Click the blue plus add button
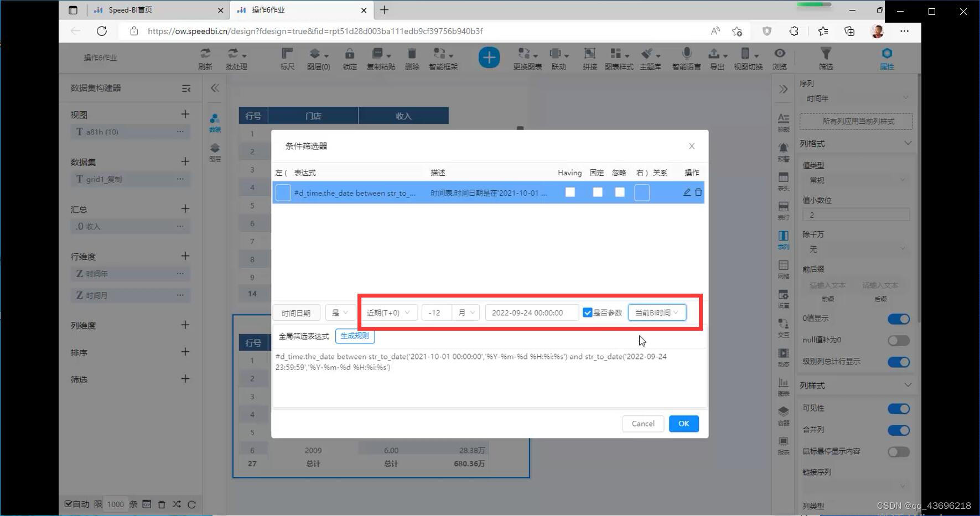 489,58
